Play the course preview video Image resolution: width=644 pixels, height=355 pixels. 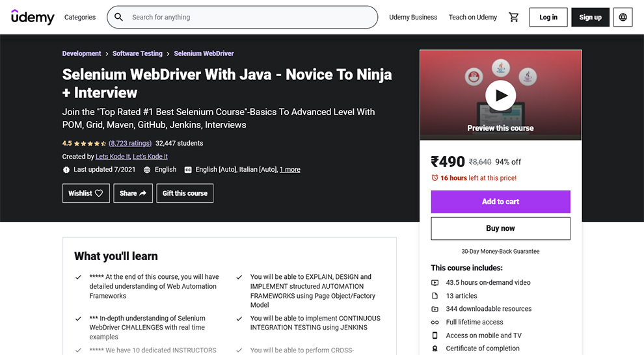(x=500, y=96)
